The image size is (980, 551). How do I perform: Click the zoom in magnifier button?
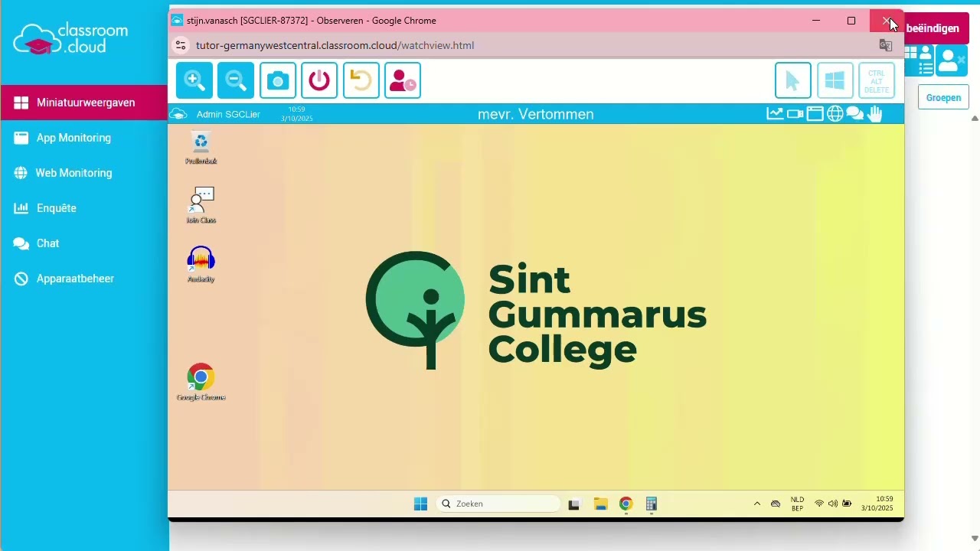194,80
